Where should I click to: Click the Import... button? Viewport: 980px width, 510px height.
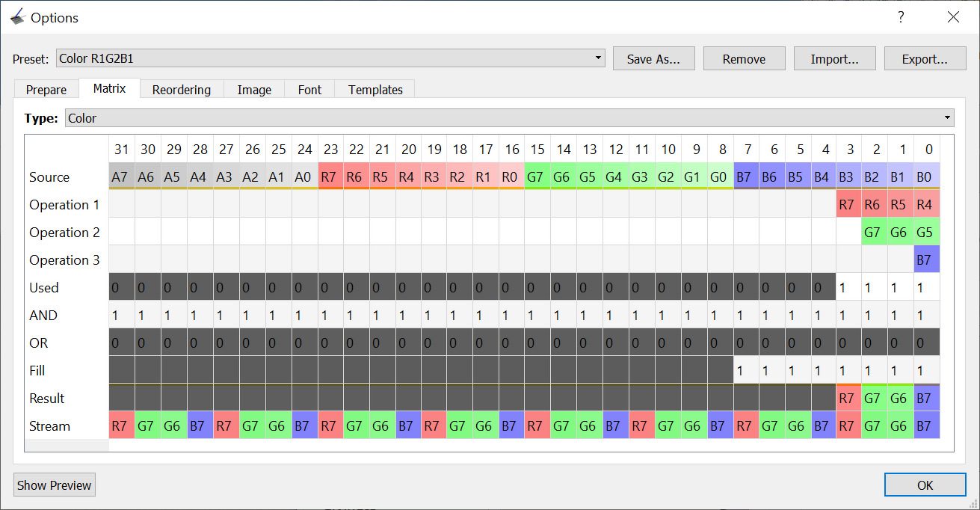pyautogui.click(x=834, y=59)
